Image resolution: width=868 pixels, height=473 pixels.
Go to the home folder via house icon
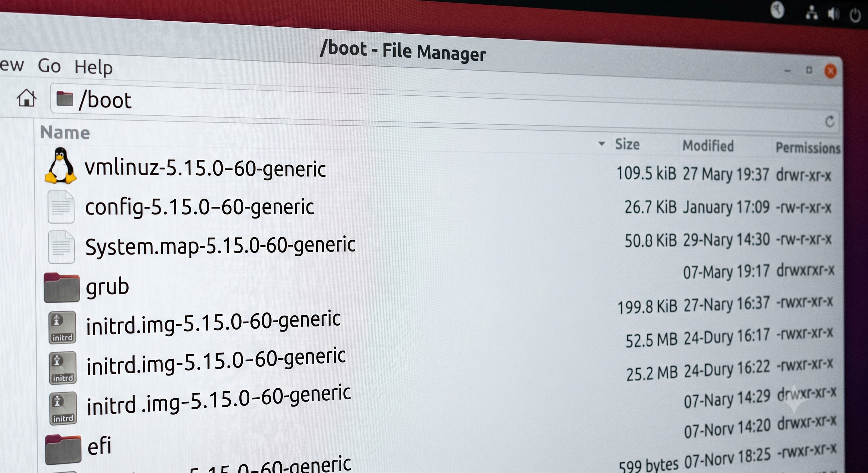[27, 98]
